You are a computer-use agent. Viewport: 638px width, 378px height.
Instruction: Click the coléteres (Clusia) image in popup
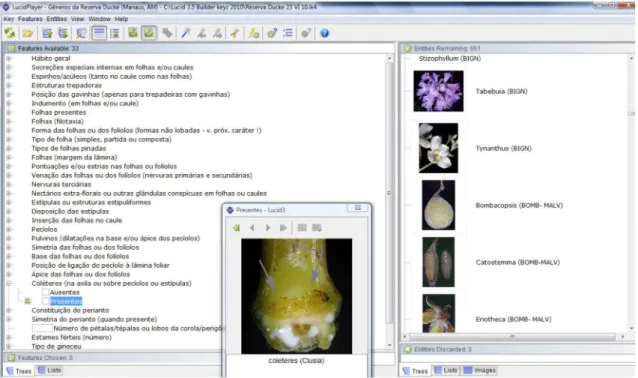[x=297, y=296]
